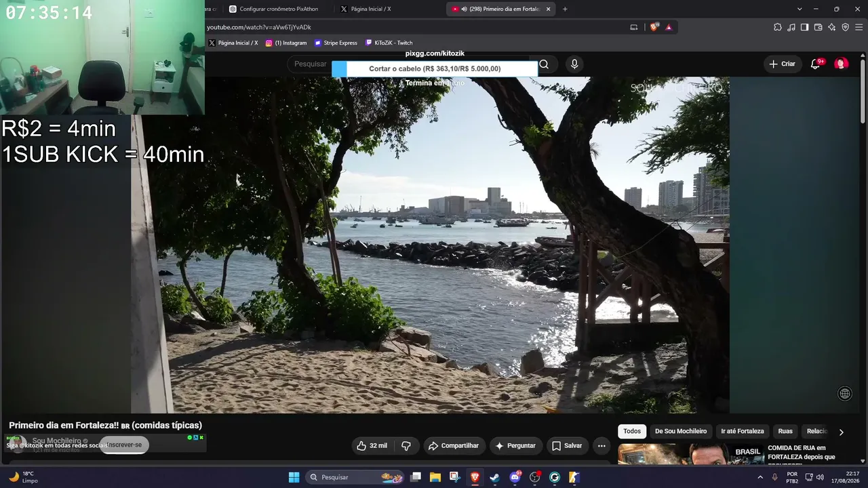Select the Todos filter chip
Viewport: 868px width, 488px height.
pos(632,431)
